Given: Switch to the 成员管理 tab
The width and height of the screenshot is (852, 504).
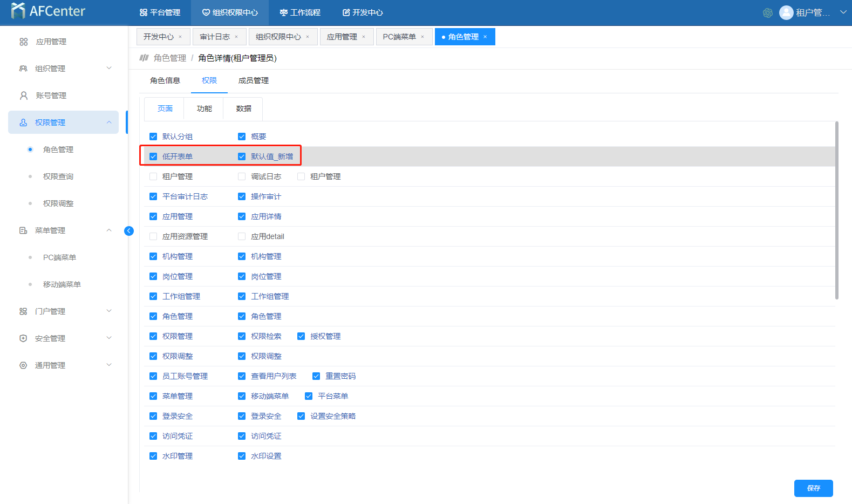Looking at the screenshot, I should tap(253, 80).
